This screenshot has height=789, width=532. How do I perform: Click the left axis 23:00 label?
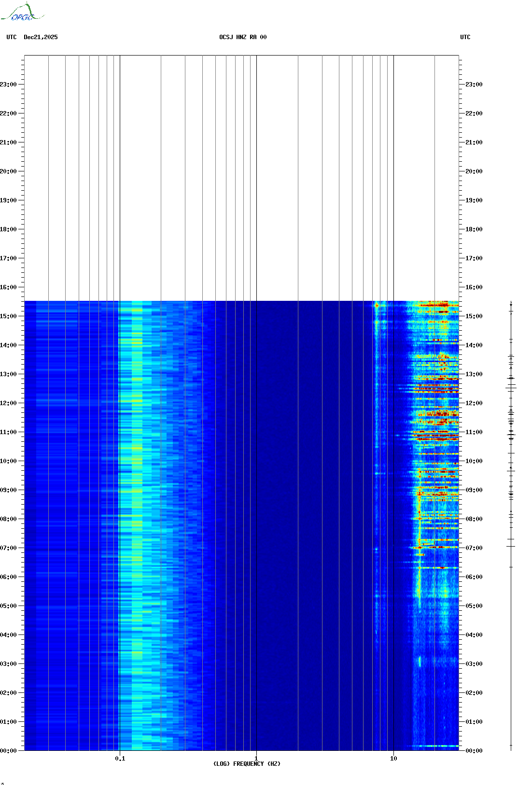click(8, 85)
